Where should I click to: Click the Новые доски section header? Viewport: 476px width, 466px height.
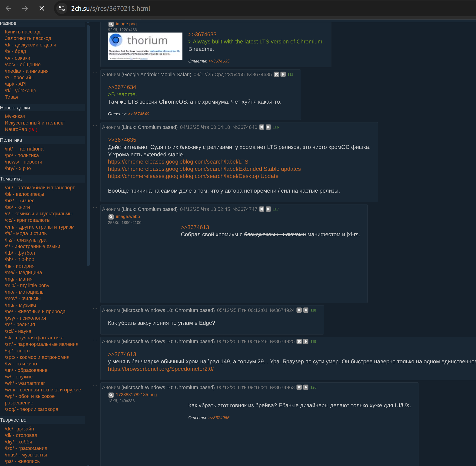coord(42,108)
